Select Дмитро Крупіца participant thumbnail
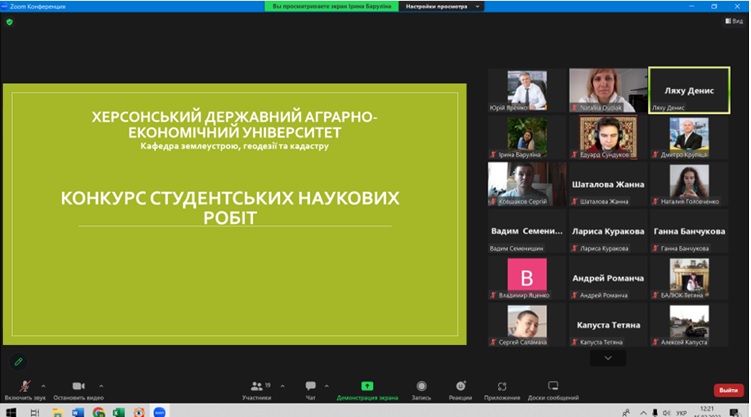Screen dimensions: 751x417 (x=689, y=137)
